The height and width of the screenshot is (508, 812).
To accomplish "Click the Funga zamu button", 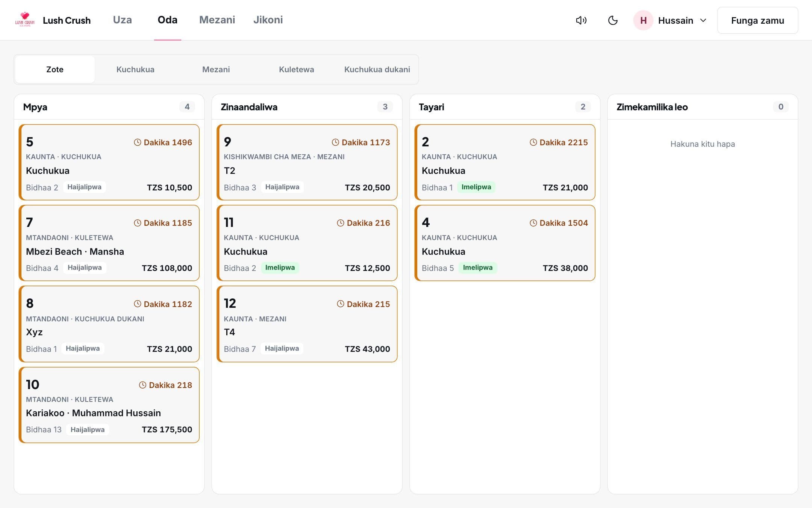I will (757, 20).
